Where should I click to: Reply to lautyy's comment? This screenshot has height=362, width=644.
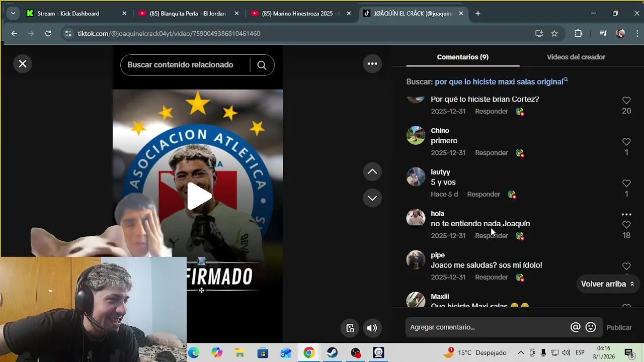tap(484, 194)
